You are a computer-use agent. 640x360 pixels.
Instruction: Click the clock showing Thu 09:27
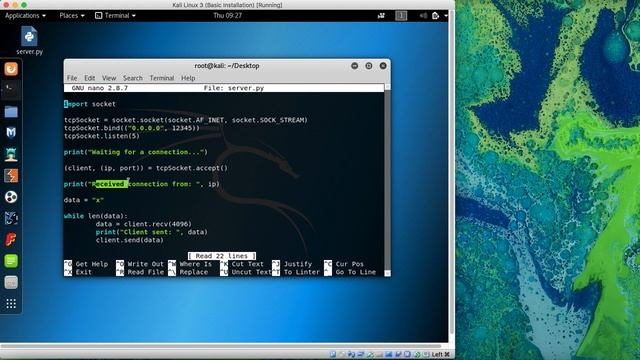click(x=227, y=16)
